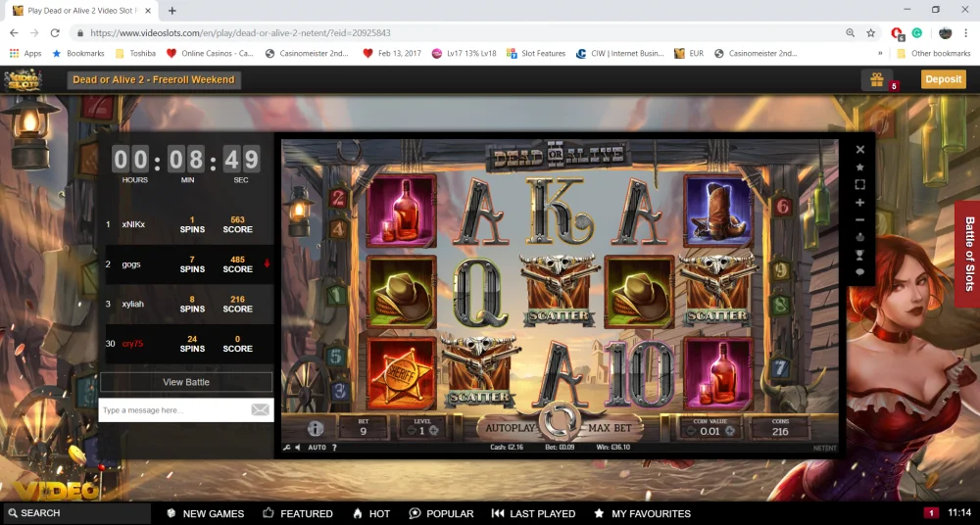Click the Videoslots logo
Viewport: 980px width, 525px height.
(24, 80)
